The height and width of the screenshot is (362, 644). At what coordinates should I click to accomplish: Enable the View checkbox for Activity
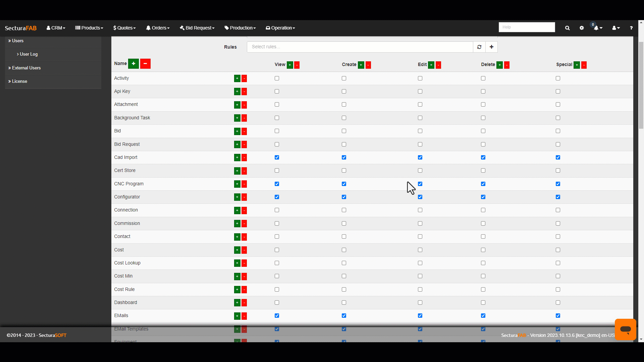(277, 78)
